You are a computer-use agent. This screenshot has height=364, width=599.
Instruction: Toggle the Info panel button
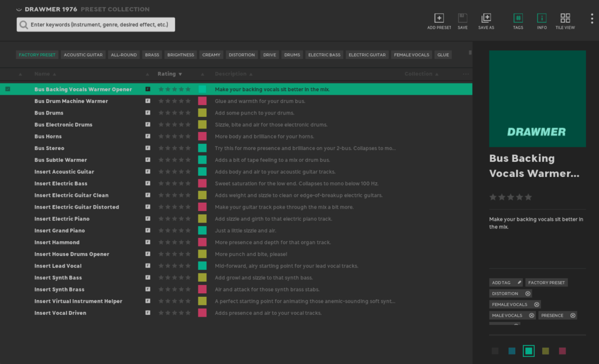[542, 18]
